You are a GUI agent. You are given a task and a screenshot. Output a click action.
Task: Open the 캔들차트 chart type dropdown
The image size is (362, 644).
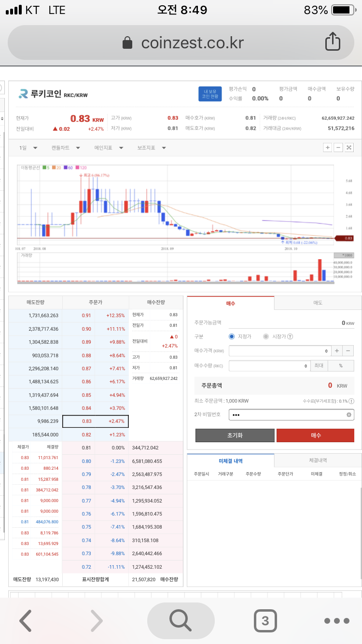[66, 148]
